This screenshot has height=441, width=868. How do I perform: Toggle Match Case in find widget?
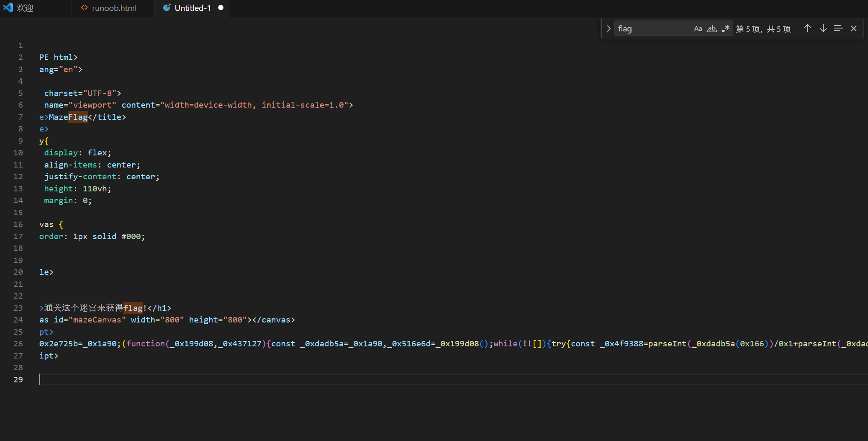(x=698, y=29)
